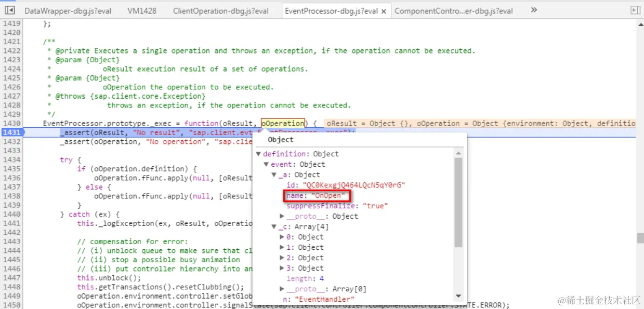Viewport: 644px width, 309px height.
Task: Click the "catch (ex)" line
Action: (x=90, y=214)
